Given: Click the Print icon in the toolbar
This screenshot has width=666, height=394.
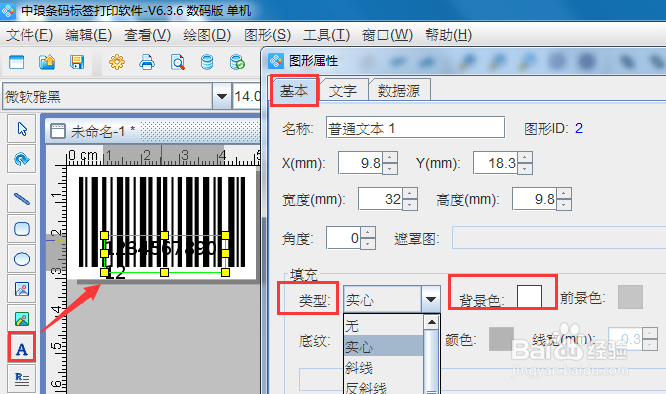Looking at the screenshot, I should pyautogui.click(x=147, y=62).
